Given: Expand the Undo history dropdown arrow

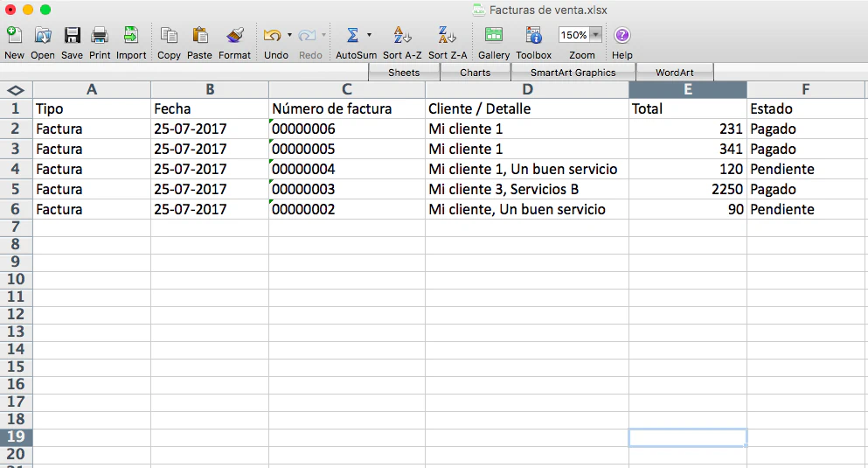Looking at the screenshot, I should pyautogui.click(x=289, y=36).
